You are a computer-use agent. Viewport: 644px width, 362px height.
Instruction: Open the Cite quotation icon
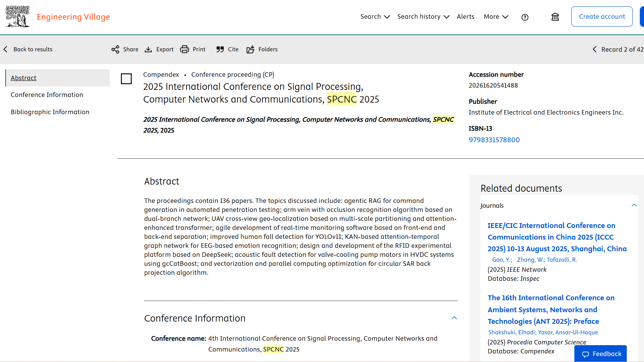click(x=220, y=49)
